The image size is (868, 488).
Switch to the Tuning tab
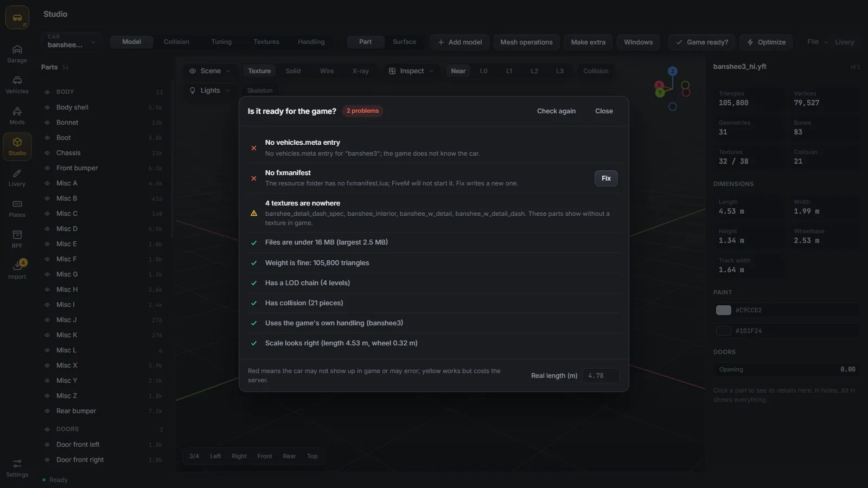pos(221,42)
